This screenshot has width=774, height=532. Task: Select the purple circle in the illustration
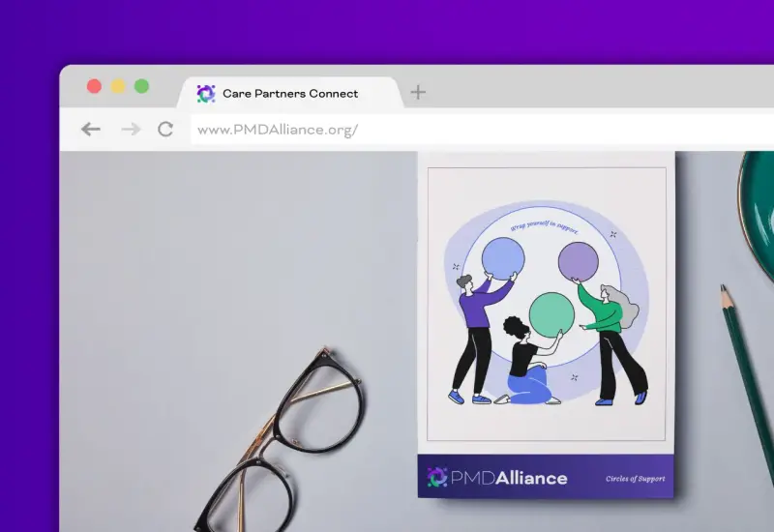point(579,262)
